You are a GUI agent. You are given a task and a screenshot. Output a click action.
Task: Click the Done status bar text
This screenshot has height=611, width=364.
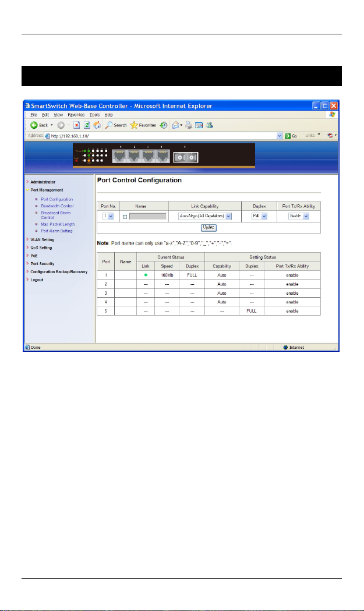point(36,347)
